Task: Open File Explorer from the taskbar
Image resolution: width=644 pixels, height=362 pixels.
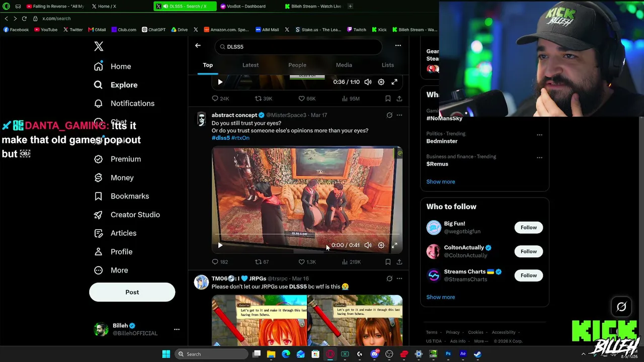Action: pos(271,354)
